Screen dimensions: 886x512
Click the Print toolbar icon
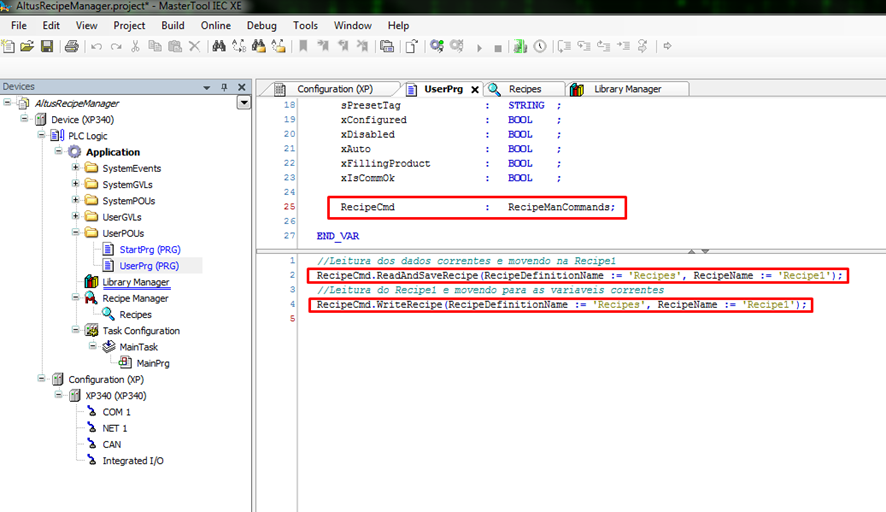click(x=72, y=46)
